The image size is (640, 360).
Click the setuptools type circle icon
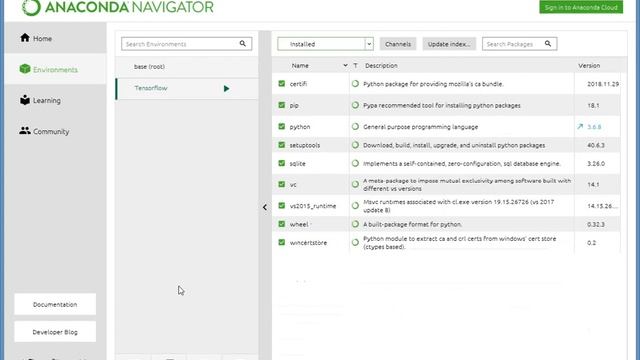[x=355, y=145]
